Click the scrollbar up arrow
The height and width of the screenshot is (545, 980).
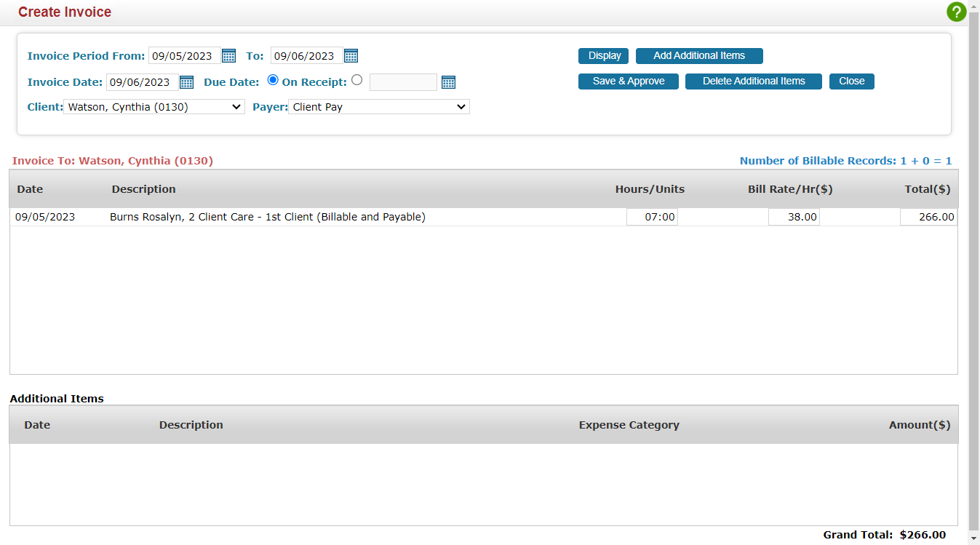tap(974, 6)
